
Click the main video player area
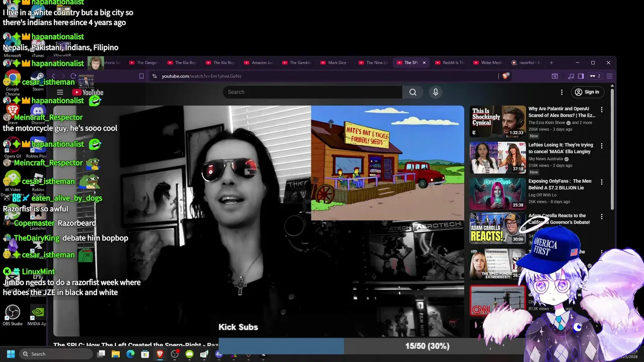click(x=259, y=221)
